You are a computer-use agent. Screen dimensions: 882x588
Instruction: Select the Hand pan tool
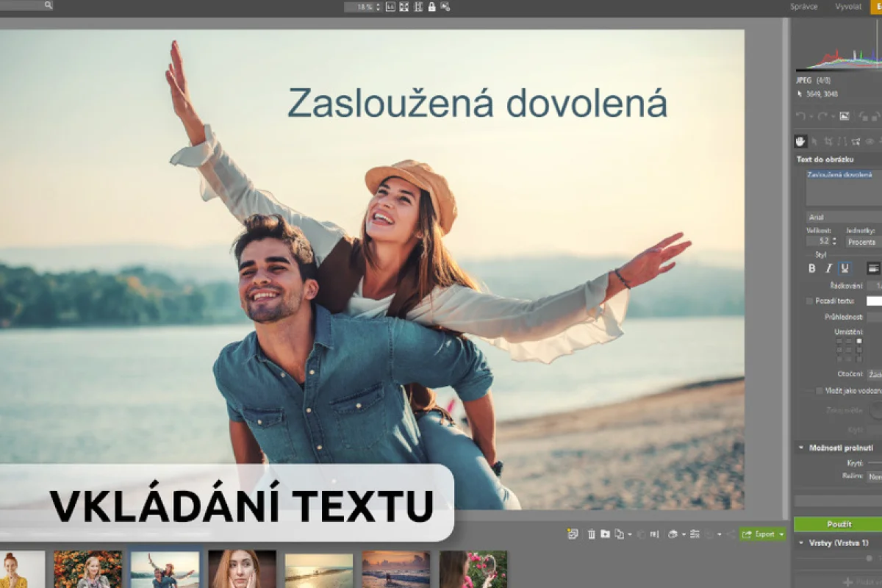[x=800, y=141]
